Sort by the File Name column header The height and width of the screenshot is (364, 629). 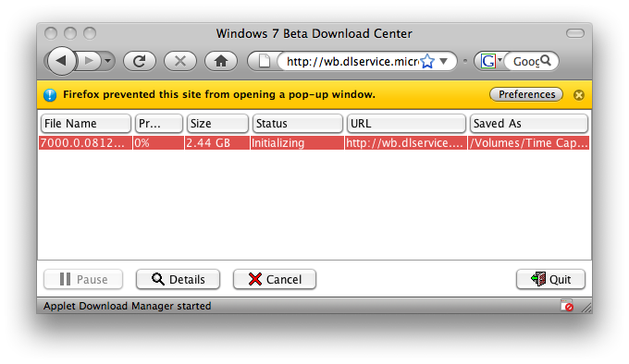click(x=86, y=124)
